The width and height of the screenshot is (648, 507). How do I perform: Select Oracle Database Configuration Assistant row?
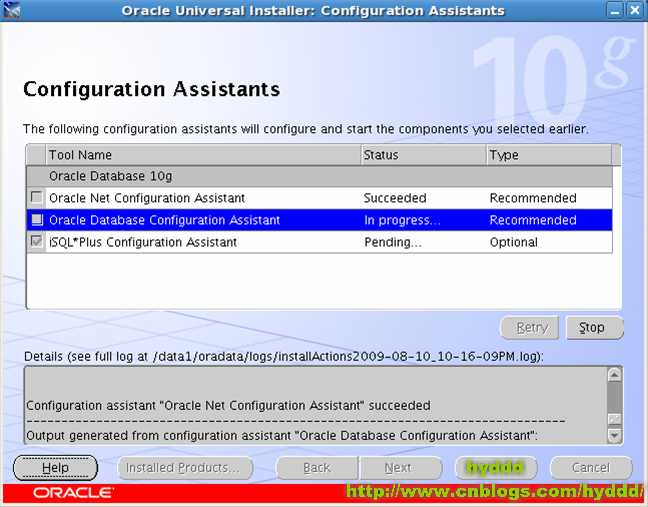point(319,220)
